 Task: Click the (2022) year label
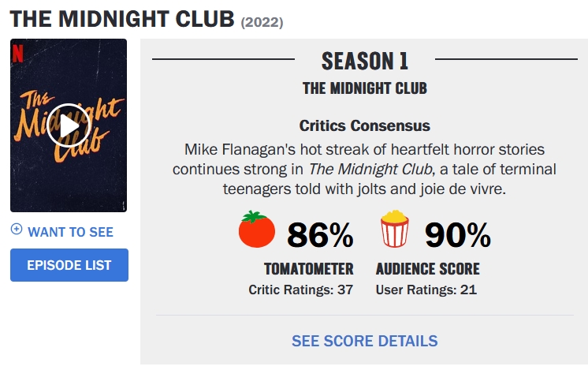pyautogui.click(x=262, y=21)
